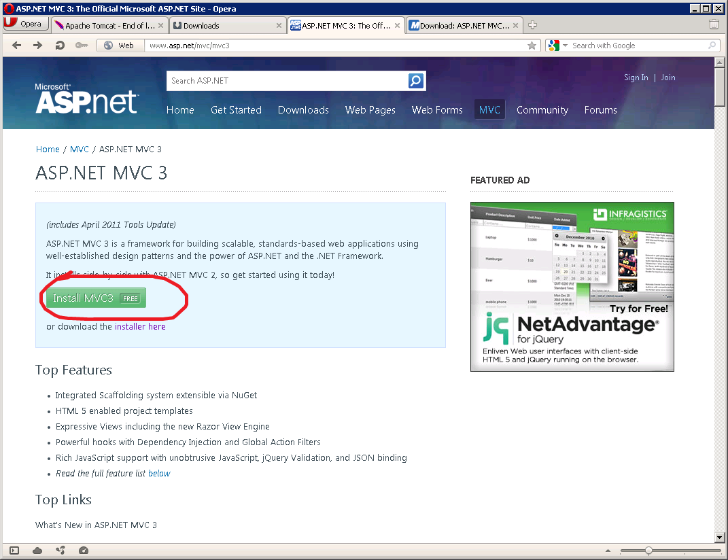This screenshot has width=728, height=560.
Task: Click the NetAdvantage for jQuery ad
Action: click(x=572, y=287)
